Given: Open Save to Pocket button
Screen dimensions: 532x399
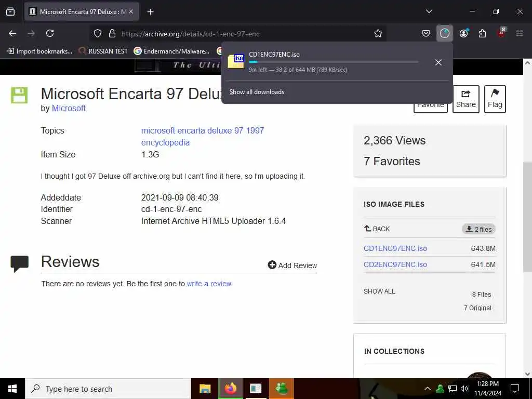Looking at the screenshot, I should coord(426,33).
